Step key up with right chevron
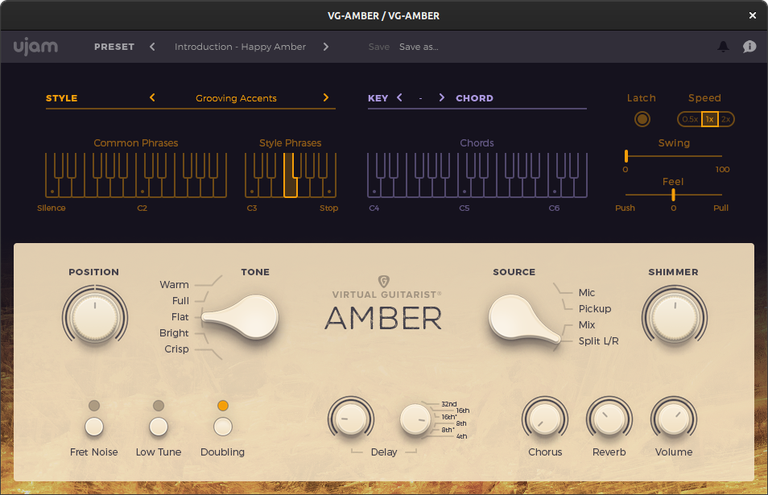 click(x=441, y=97)
